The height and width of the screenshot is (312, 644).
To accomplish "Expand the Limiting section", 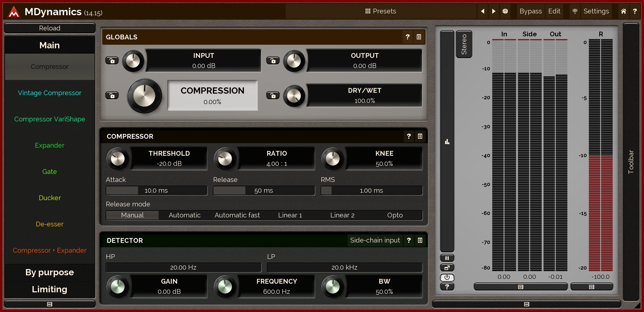I will click(50, 289).
